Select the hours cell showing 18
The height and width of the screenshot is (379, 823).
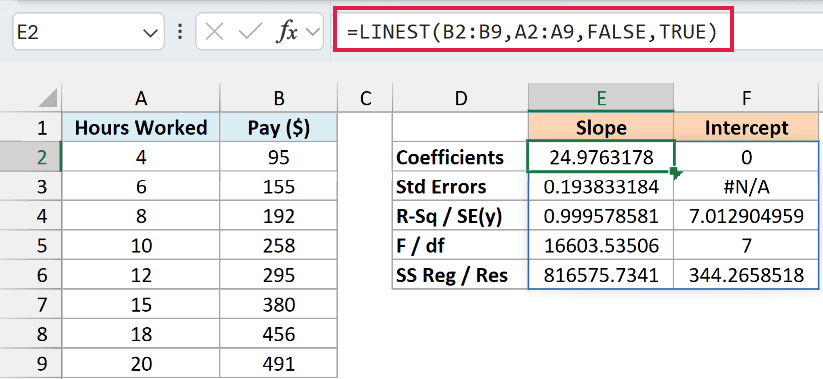coord(141,334)
